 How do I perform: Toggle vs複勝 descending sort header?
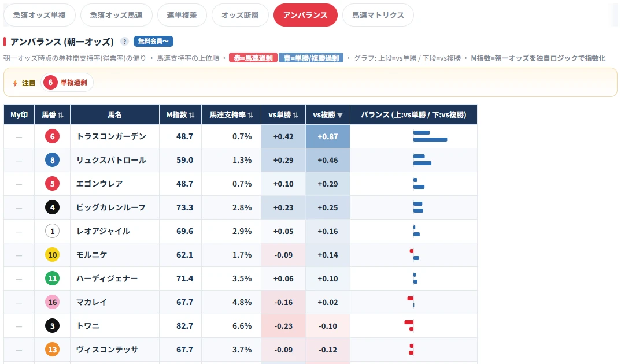click(327, 115)
